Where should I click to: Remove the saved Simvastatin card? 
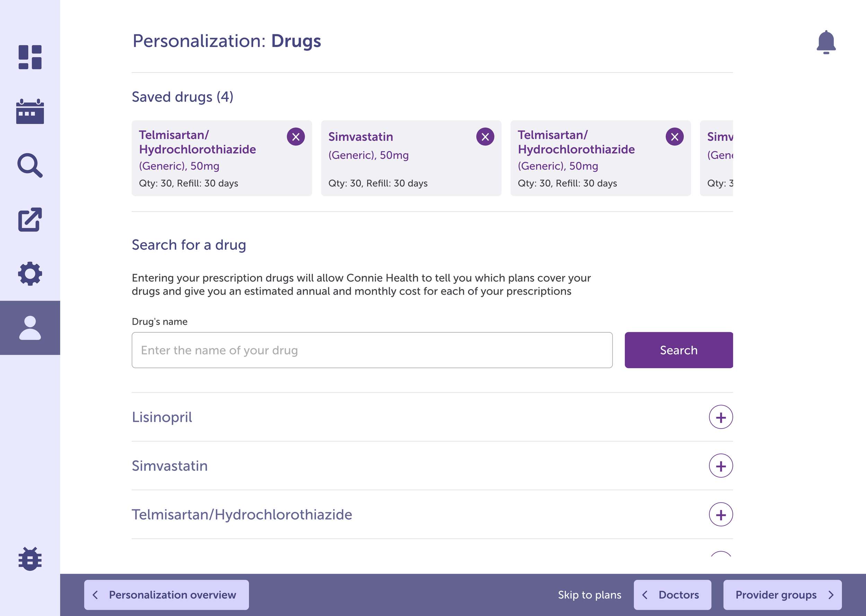(x=485, y=137)
